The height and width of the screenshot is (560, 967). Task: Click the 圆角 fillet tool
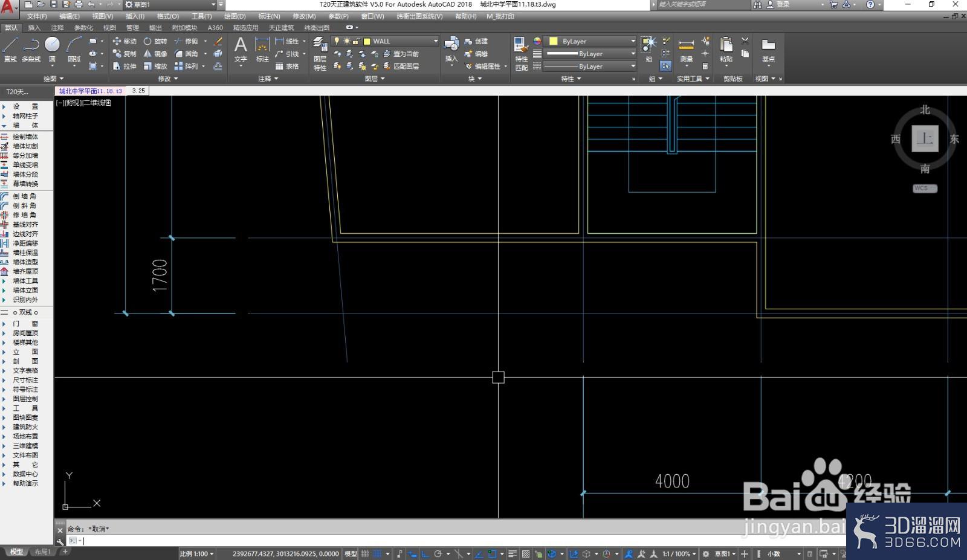tap(186, 54)
